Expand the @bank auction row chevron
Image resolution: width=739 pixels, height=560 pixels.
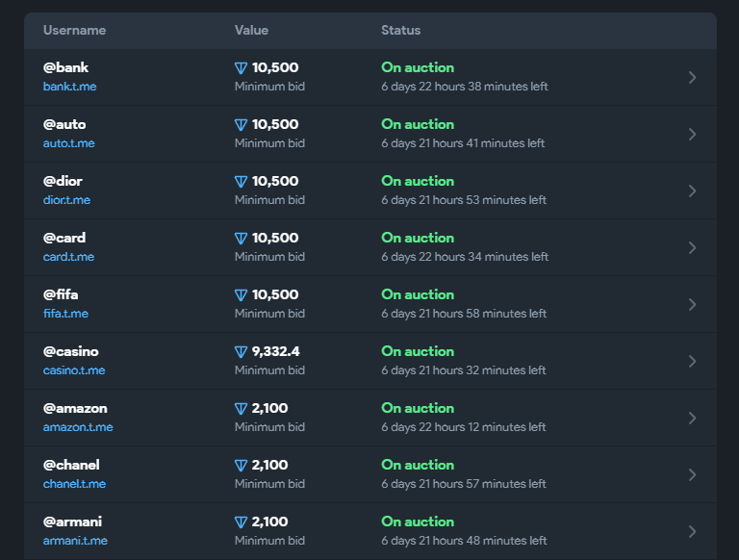click(692, 78)
